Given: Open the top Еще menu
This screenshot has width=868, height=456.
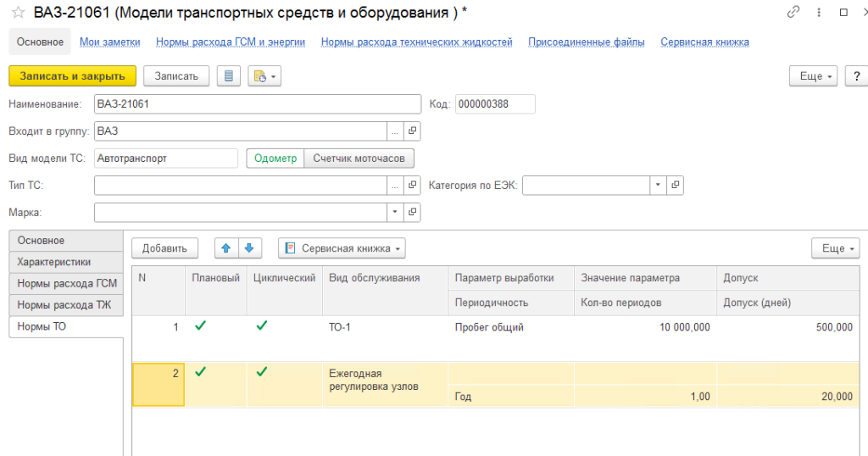Looking at the screenshot, I should [813, 76].
